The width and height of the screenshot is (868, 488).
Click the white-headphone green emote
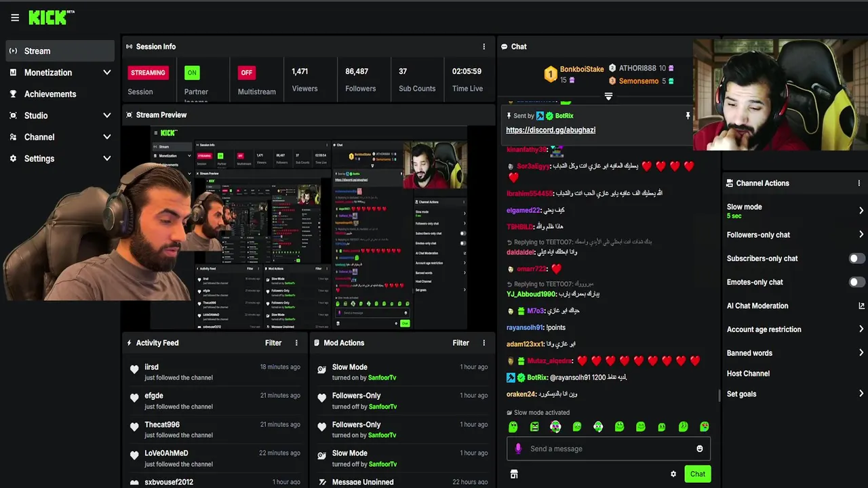(x=598, y=426)
